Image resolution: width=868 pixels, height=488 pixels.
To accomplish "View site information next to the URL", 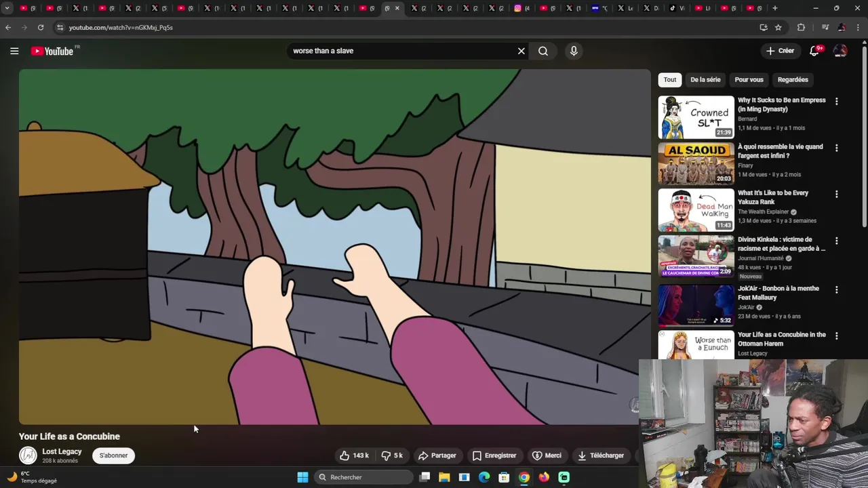I will [x=60, y=27].
